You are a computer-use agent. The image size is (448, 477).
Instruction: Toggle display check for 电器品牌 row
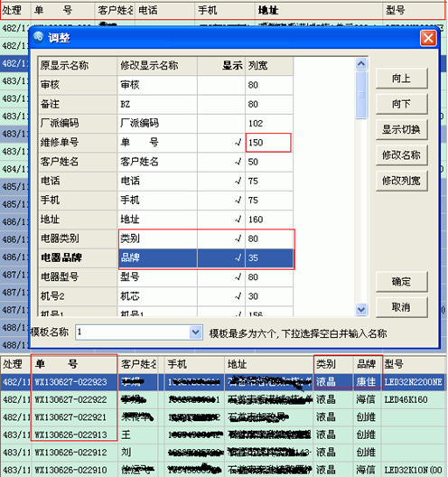[x=221, y=258]
